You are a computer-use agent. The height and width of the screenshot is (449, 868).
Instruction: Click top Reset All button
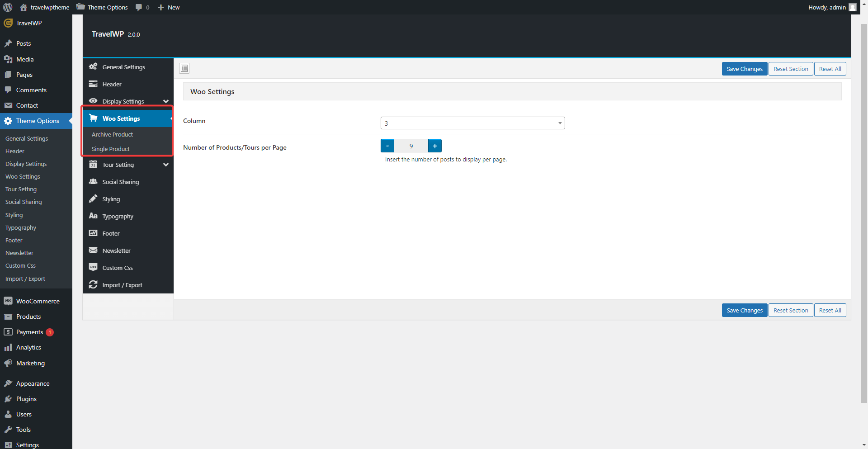[830, 69]
